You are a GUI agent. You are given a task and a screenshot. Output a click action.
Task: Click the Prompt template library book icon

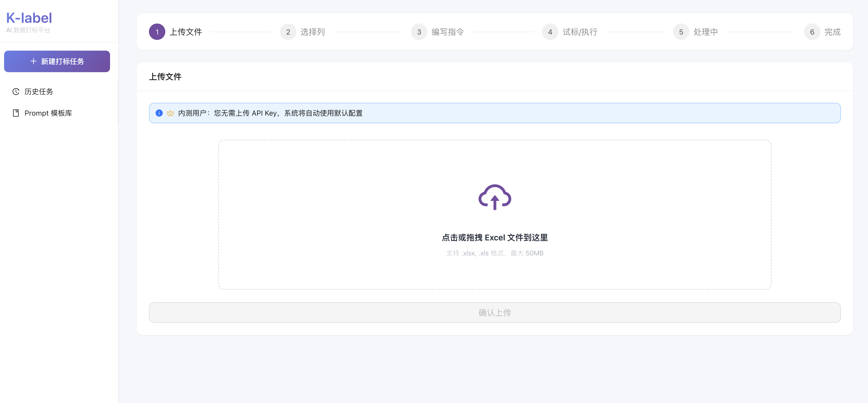(16, 113)
